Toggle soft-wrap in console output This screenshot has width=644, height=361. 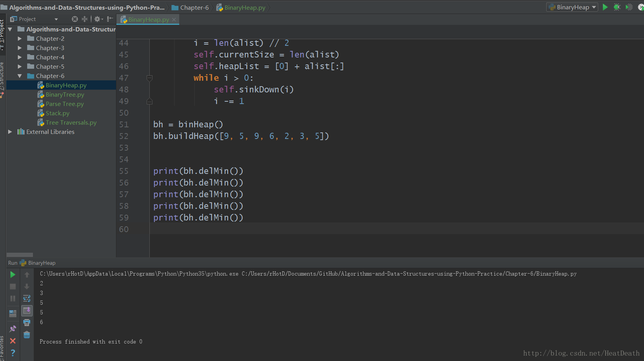tap(27, 299)
